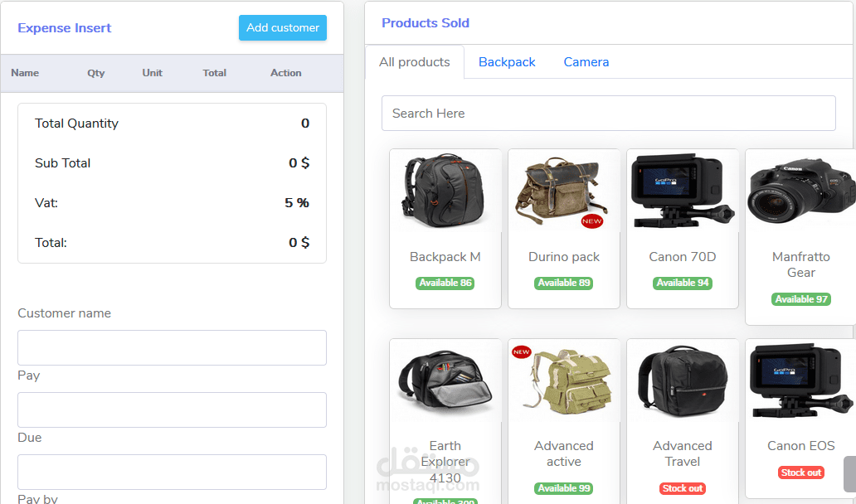Viewport: 856px width, 504px height.
Task: Click the Available 89 badge
Action: 564,283
